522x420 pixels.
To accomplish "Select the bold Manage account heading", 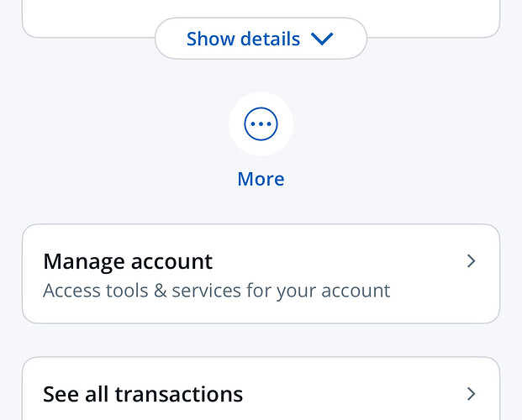I will 128,261.
